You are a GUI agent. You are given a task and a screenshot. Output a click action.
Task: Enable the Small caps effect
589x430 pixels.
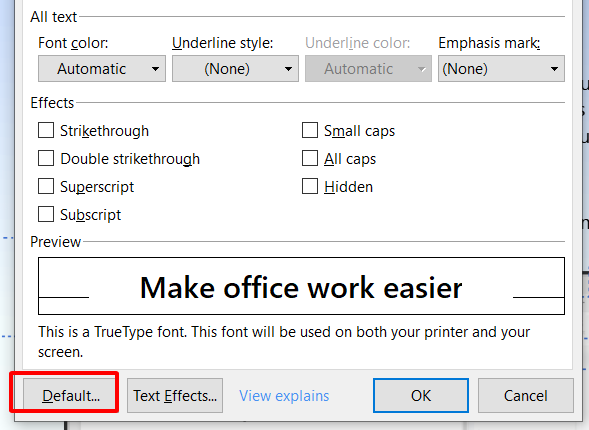point(310,131)
